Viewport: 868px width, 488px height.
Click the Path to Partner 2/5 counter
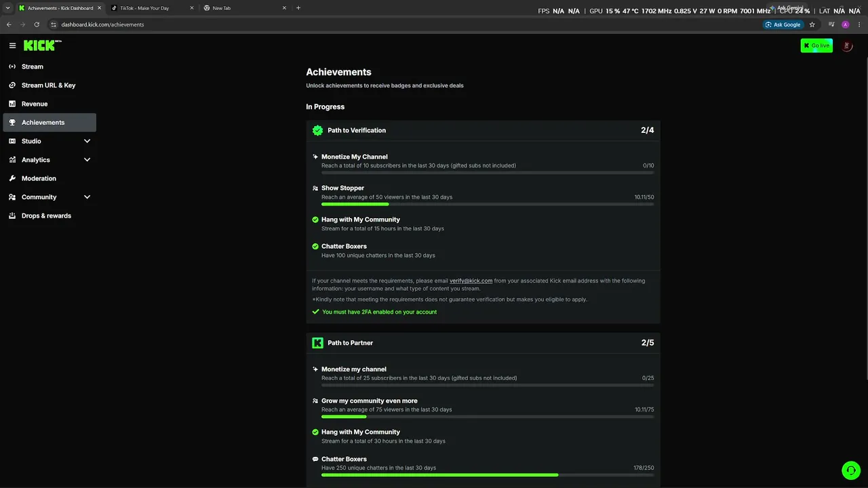648,343
